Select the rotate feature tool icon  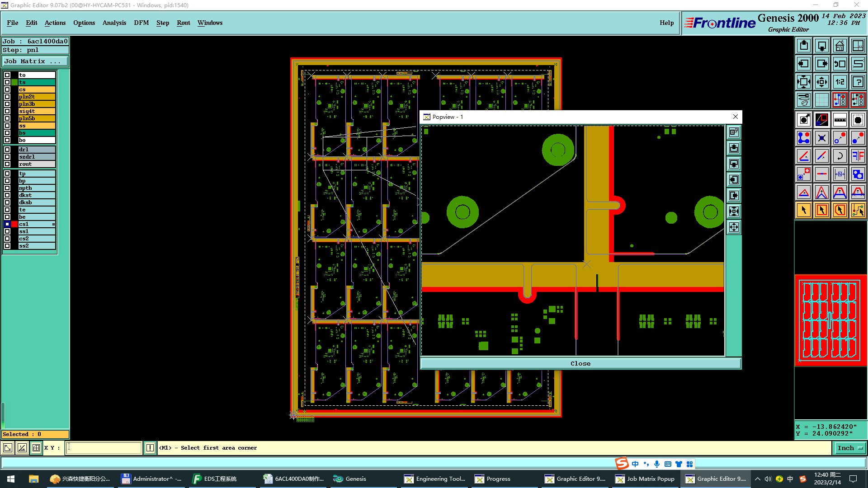coord(840,156)
